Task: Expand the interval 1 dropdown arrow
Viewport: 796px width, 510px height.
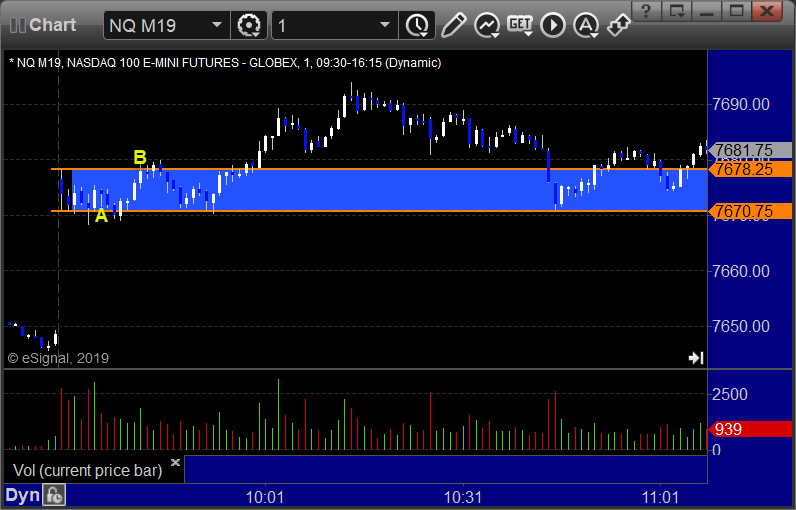Action: [385, 25]
